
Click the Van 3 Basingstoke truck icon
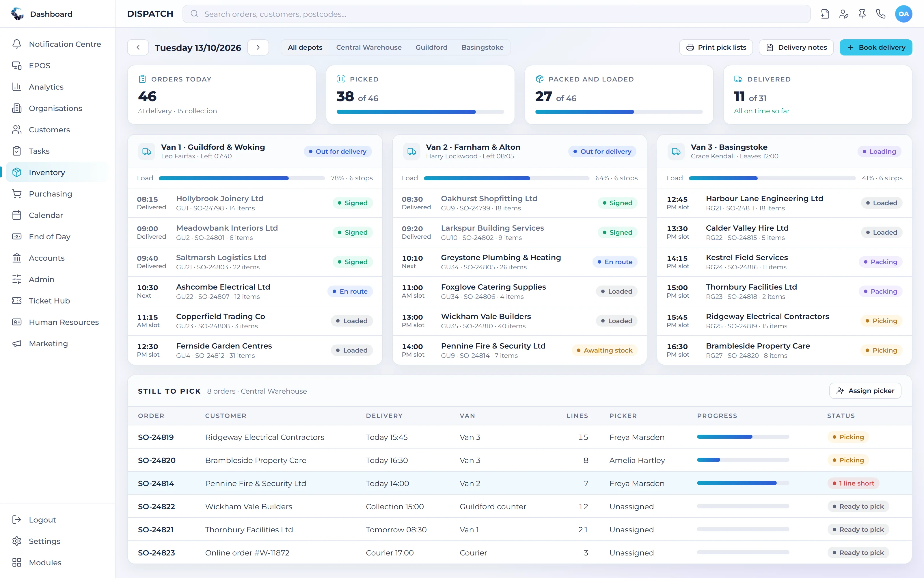(676, 151)
